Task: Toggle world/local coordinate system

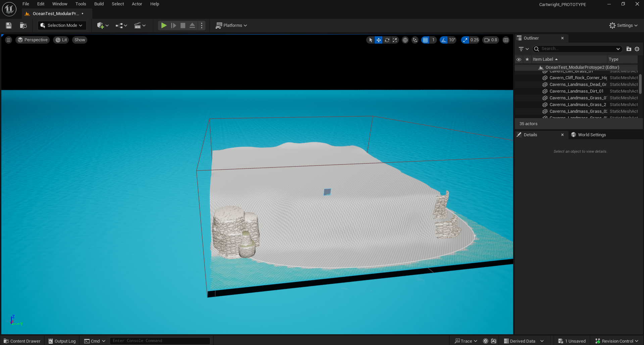Action: (405, 40)
